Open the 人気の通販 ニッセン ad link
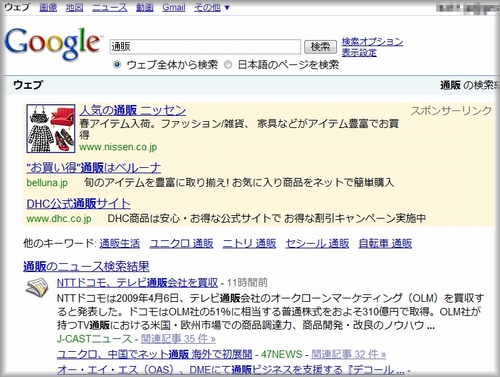This screenshot has width=500, height=377. [133, 110]
